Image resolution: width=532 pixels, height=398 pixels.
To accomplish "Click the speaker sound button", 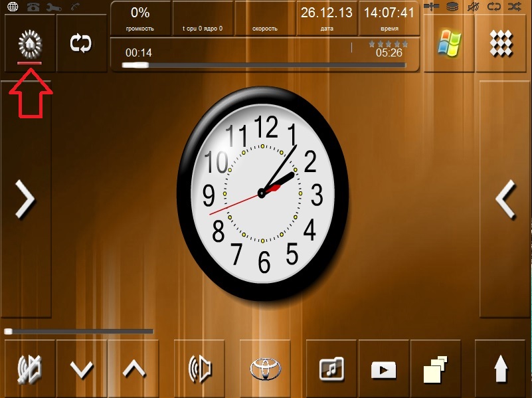I will (199, 369).
